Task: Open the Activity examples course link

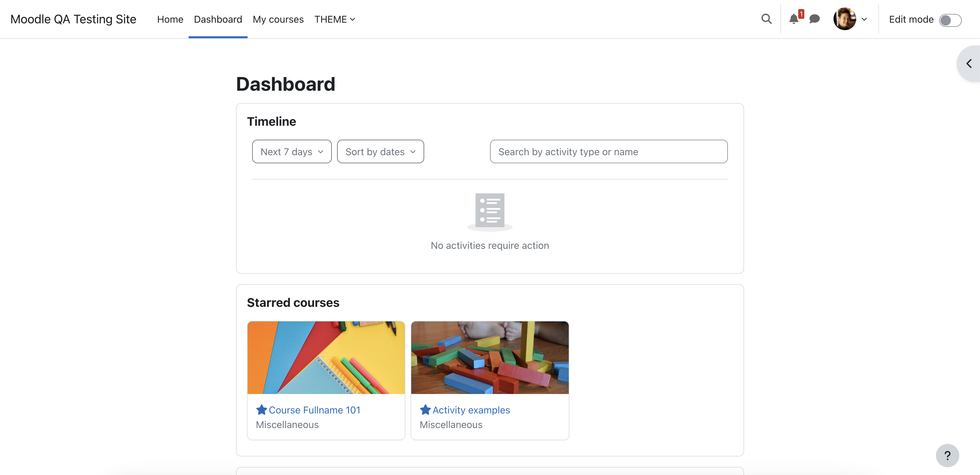Action: coord(471,410)
